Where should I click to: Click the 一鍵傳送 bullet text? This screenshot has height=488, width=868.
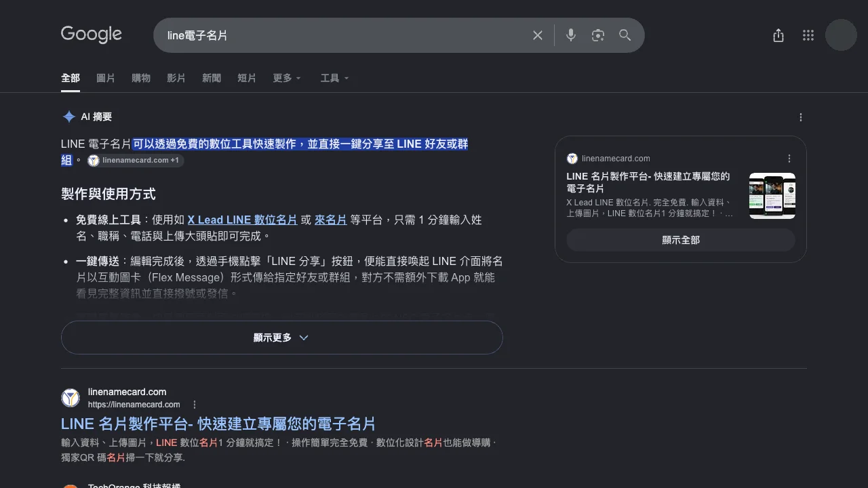coord(98,261)
